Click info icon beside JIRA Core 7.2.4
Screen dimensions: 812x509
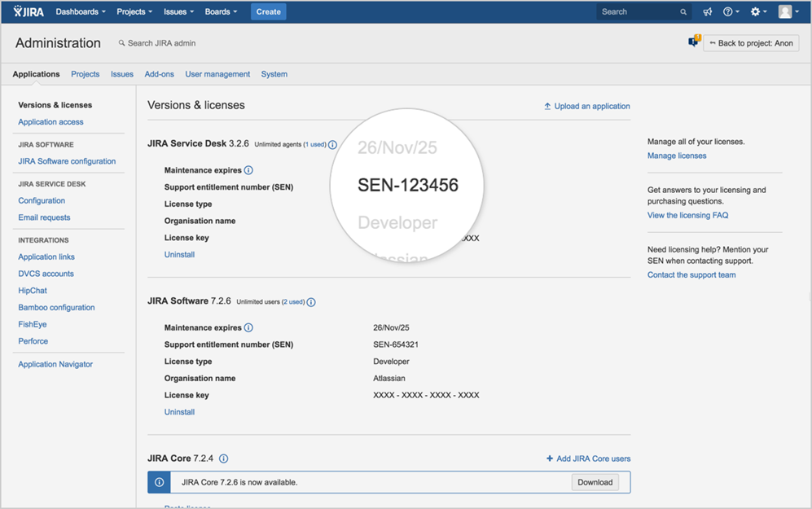(x=224, y=459)
